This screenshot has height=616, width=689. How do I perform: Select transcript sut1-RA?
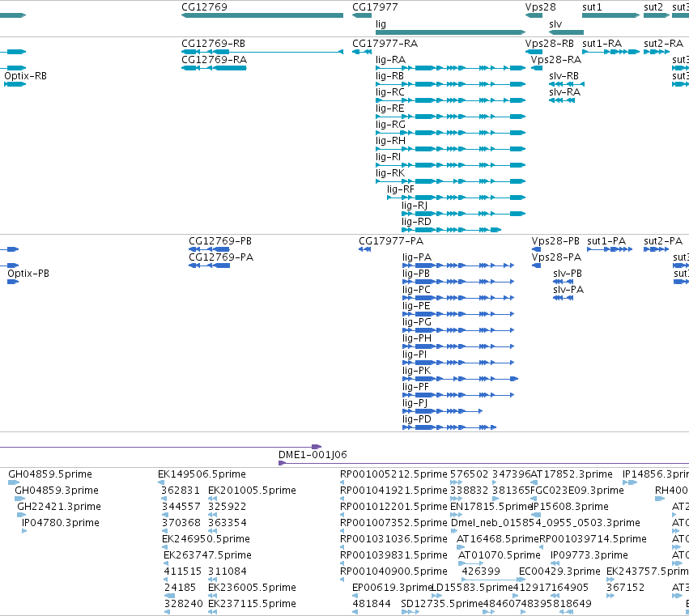[610, 52]
